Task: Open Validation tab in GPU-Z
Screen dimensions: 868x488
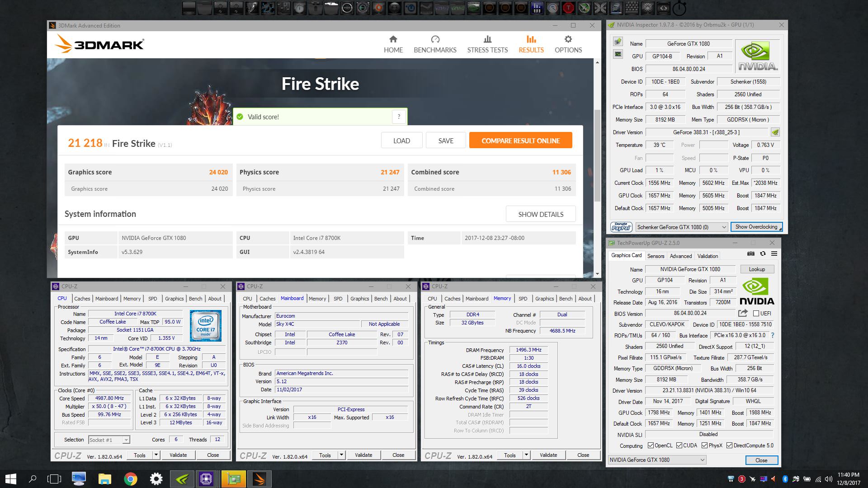Action: point(708,256)
